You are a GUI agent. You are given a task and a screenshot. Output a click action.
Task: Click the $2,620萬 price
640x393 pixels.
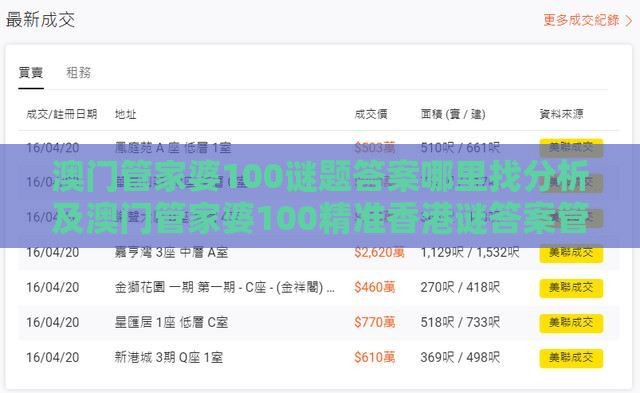[x=379, y=253]
